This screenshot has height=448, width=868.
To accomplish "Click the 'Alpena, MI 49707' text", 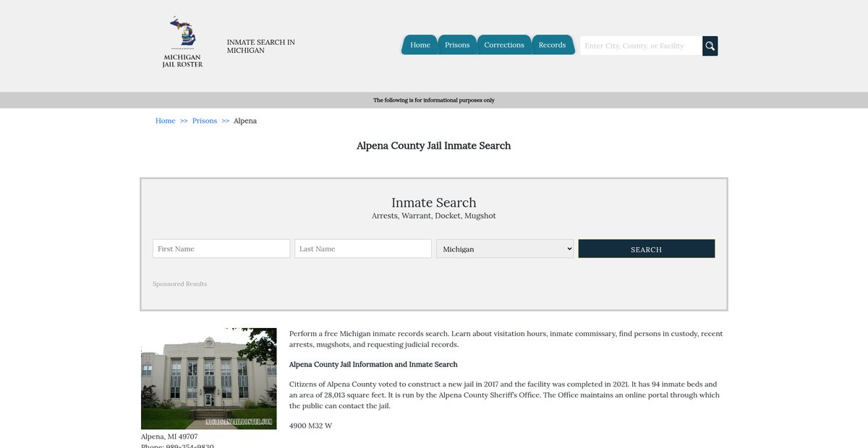I will click(169, 436).
